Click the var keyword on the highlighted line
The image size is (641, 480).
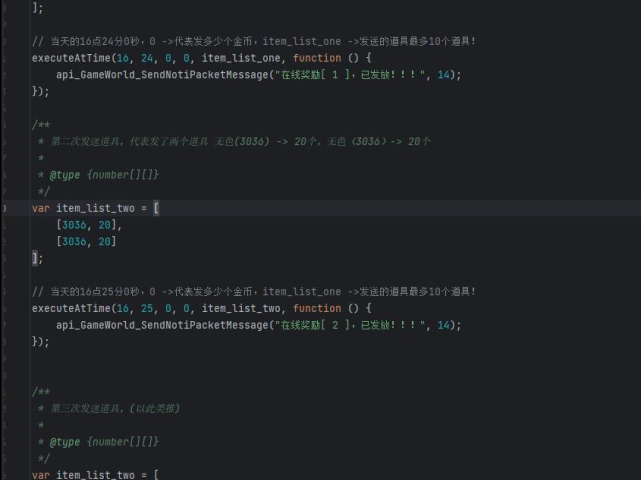(41, 208)
